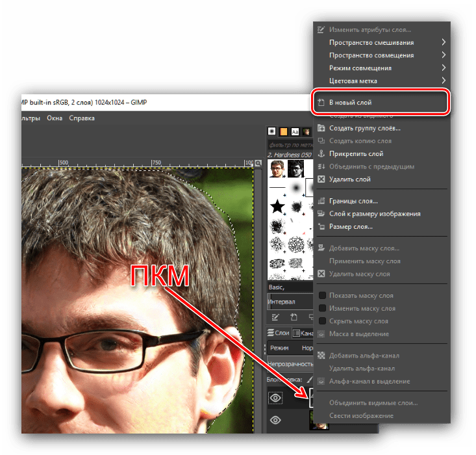Open the 'Окна' menu
This screenshot has width=476, height=455.
tap(55, 118)
